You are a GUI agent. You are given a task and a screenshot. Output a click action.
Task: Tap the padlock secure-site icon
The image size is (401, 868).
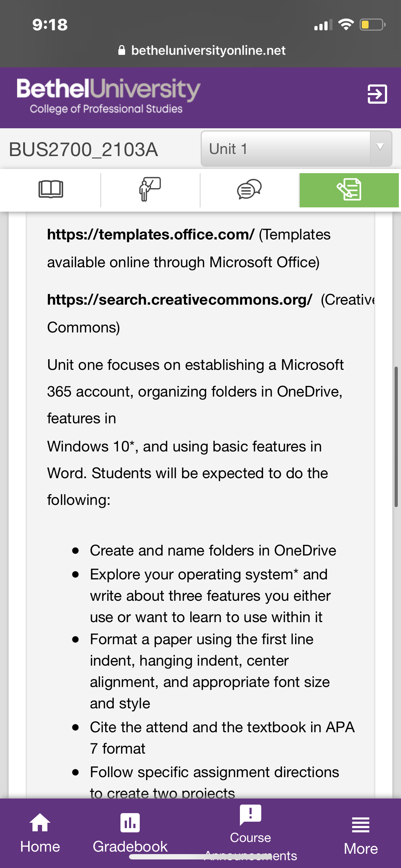[x=122, y=50]
